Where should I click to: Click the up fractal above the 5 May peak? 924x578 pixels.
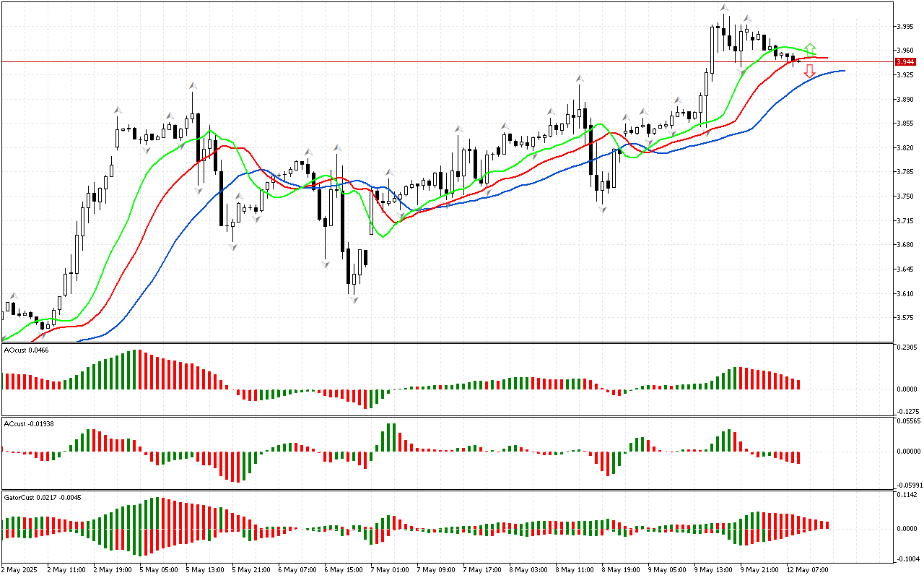tap(193, 85)
